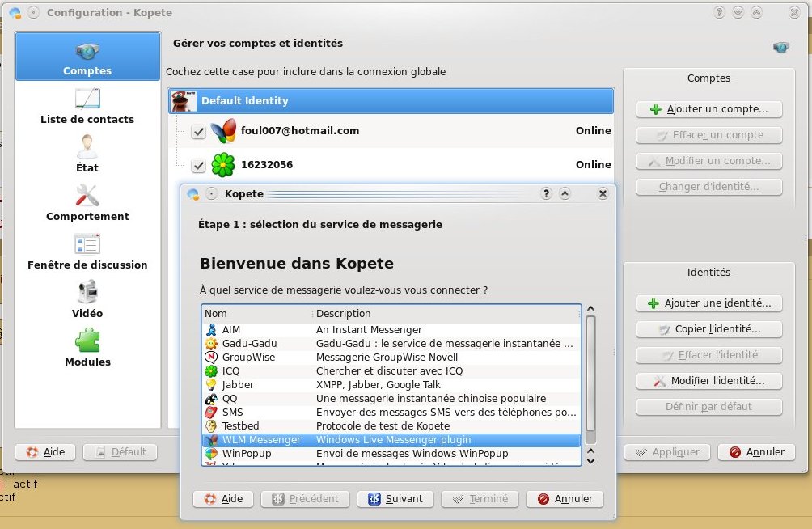Viewport: 812px width, 529px height.
Task: Click Effacer l'identité button
Action: coord(709,355)
